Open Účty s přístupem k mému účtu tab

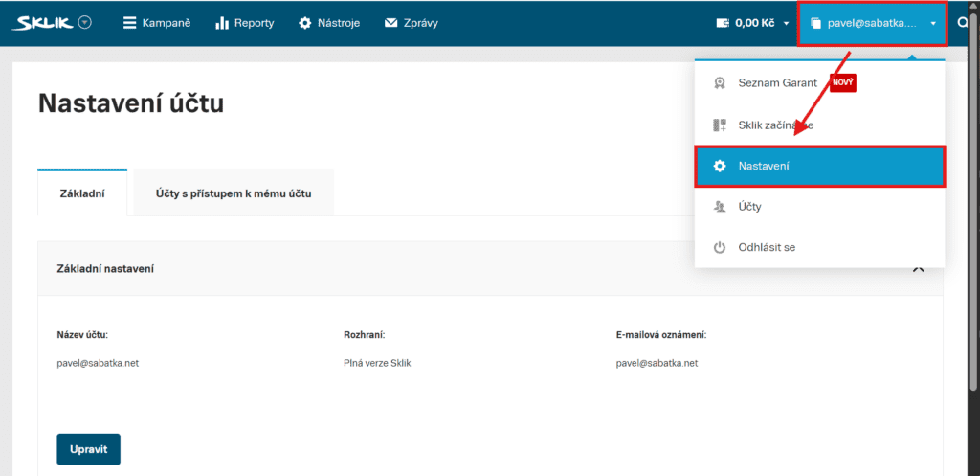pyautogui.click(x=234, y=193)
